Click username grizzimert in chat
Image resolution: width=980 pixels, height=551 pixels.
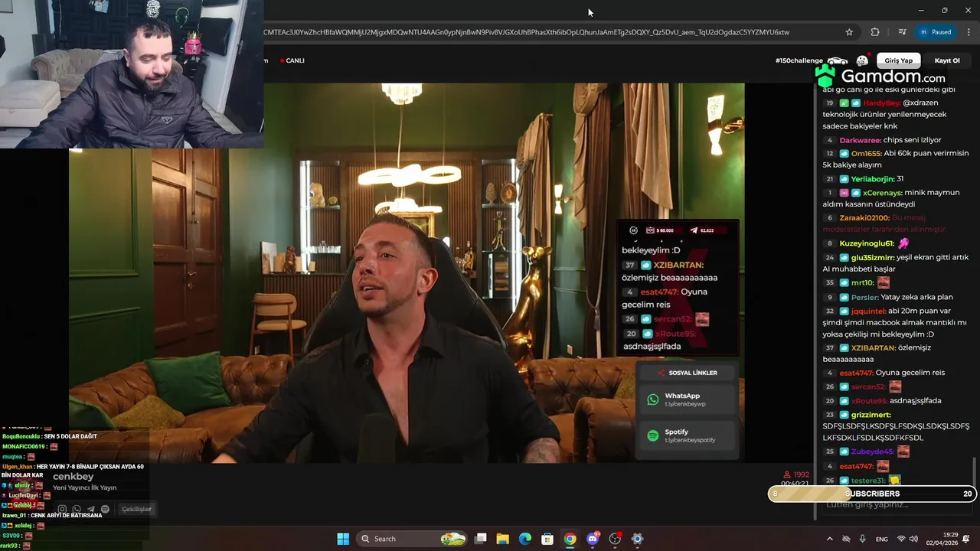tap(871, 415)
